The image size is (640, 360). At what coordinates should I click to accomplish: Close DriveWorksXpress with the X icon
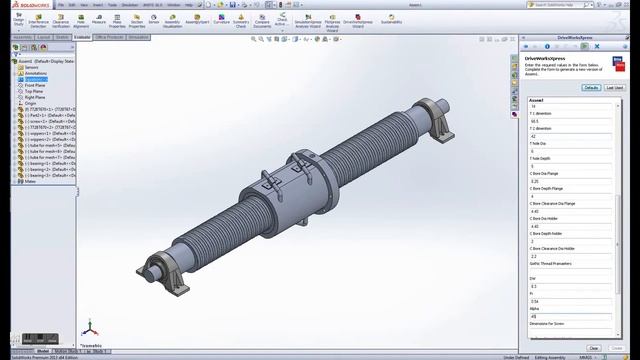597,47
